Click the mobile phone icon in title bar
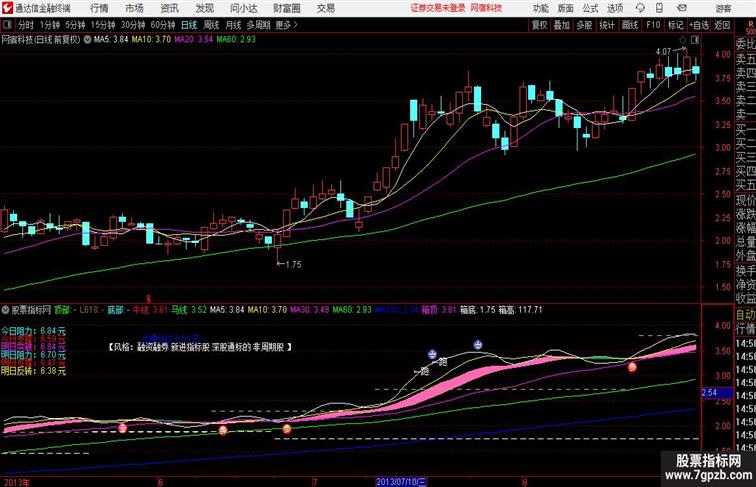 (659, 8)
